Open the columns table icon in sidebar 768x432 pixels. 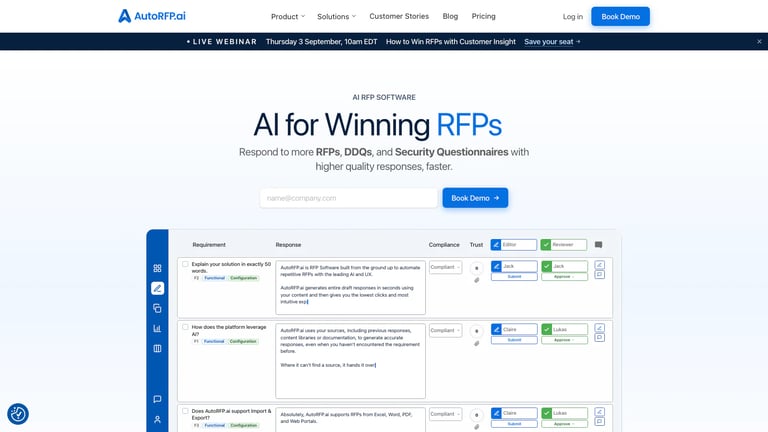157,349
